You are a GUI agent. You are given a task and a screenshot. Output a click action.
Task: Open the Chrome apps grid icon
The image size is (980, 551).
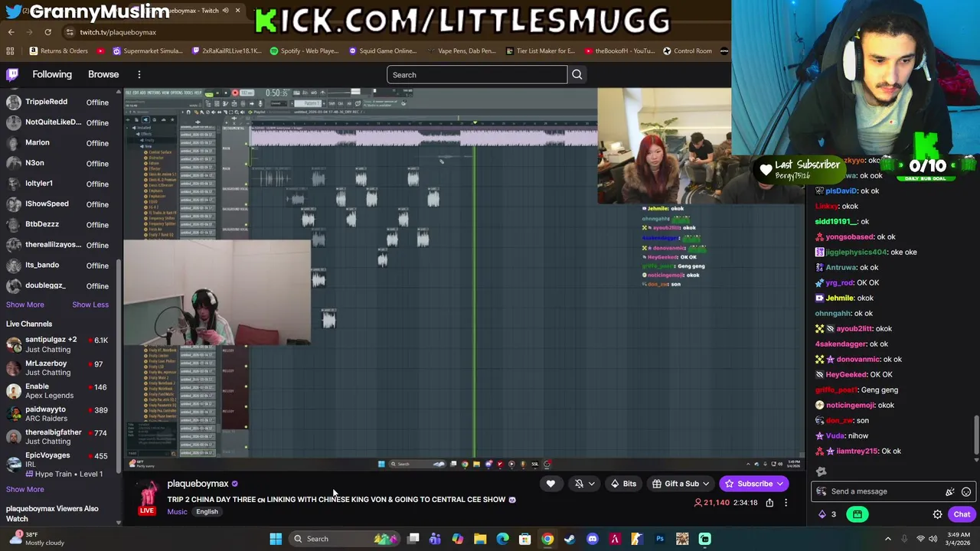[10, 51]
